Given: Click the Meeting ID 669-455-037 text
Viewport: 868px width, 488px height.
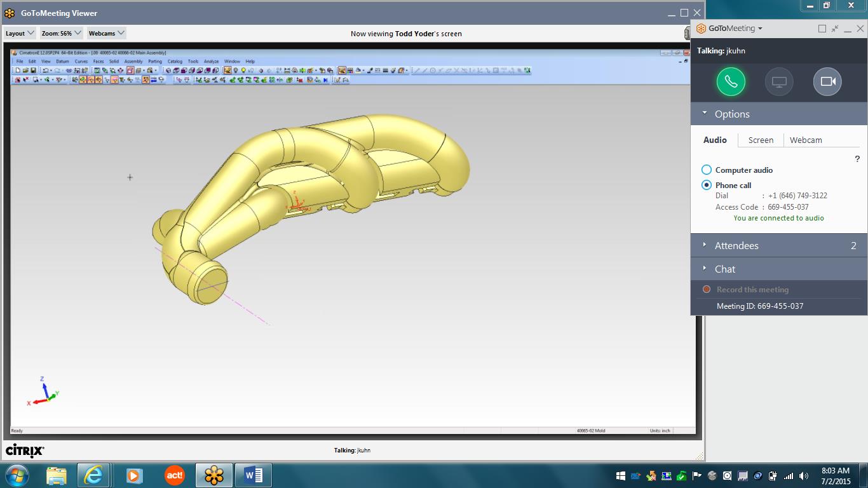Looking at the screenshot, I should point(760,306).
